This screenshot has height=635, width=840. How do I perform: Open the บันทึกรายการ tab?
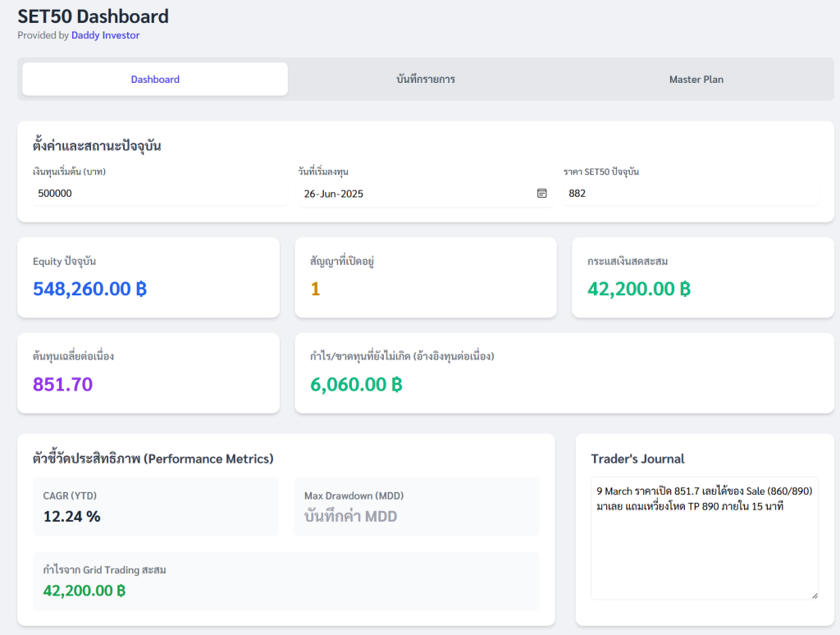[426, 80]
